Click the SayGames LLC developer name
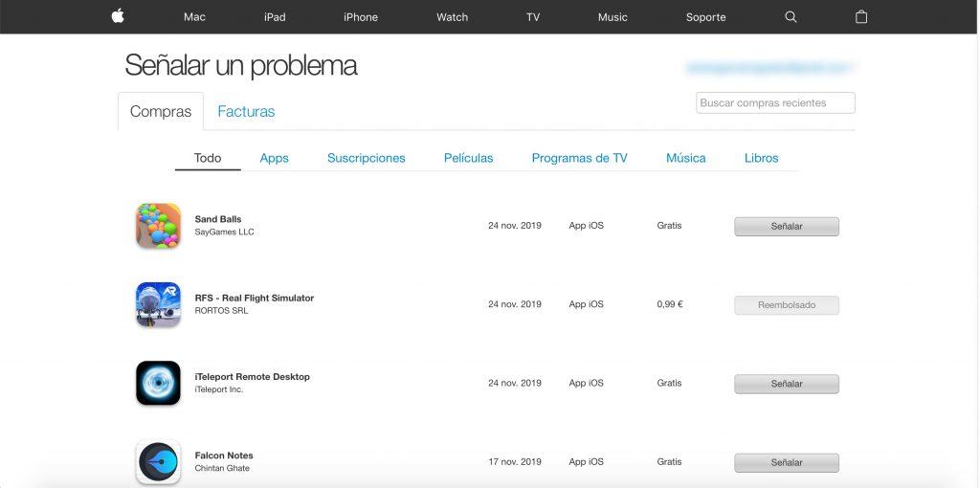Image resolution: width=980 pixels, height=488 pixels. [x=224, y=232]
